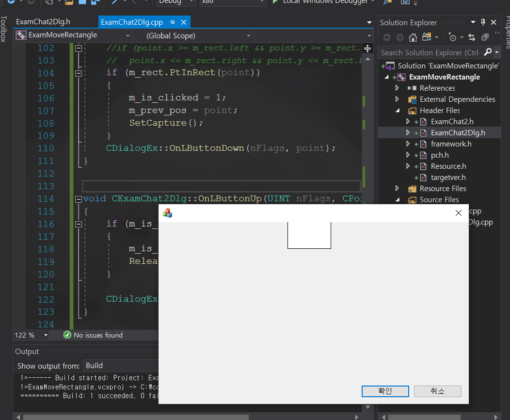510x420 pixels.
Task: Click the 취소 button in the dialog
Action: point(437,391)
